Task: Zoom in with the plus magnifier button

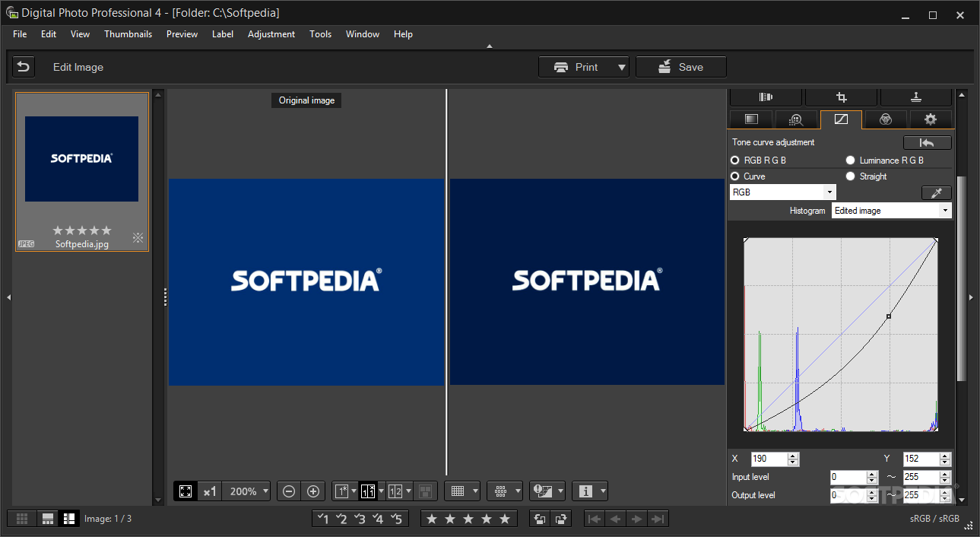Action: tap(313, 491)
